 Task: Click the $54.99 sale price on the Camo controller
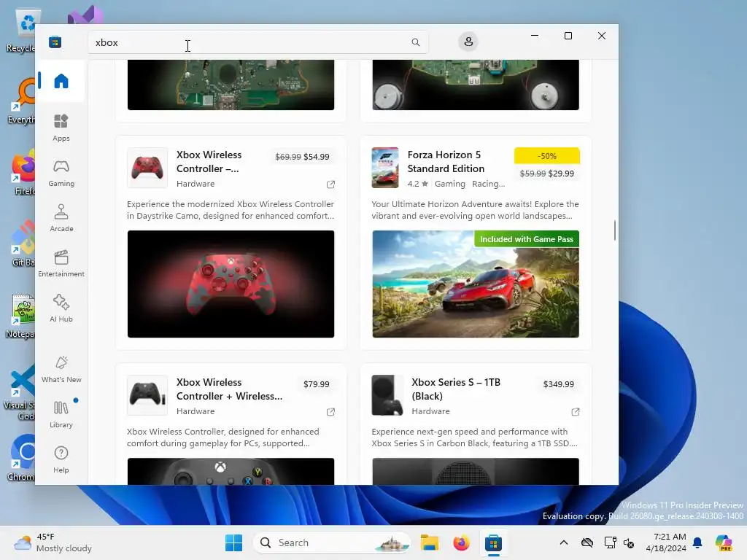point(317,157)
